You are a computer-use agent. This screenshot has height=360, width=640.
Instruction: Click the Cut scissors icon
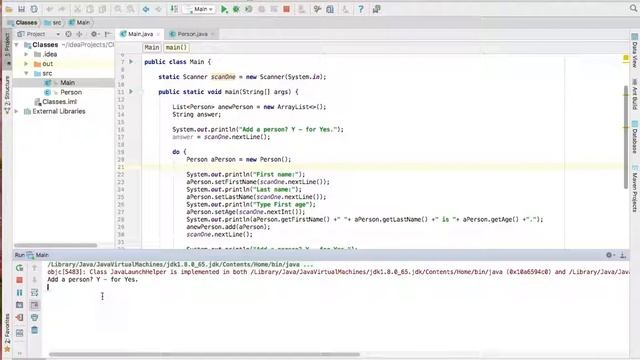tap(77, 9)
